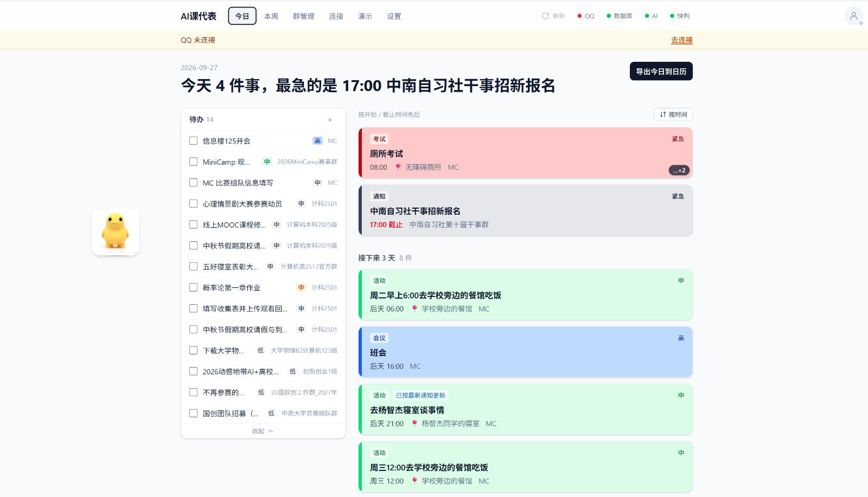This screenshot has width=868, height=497.
Task: Click the plus icon in 待办 header
Action: [x=330, y=120]
